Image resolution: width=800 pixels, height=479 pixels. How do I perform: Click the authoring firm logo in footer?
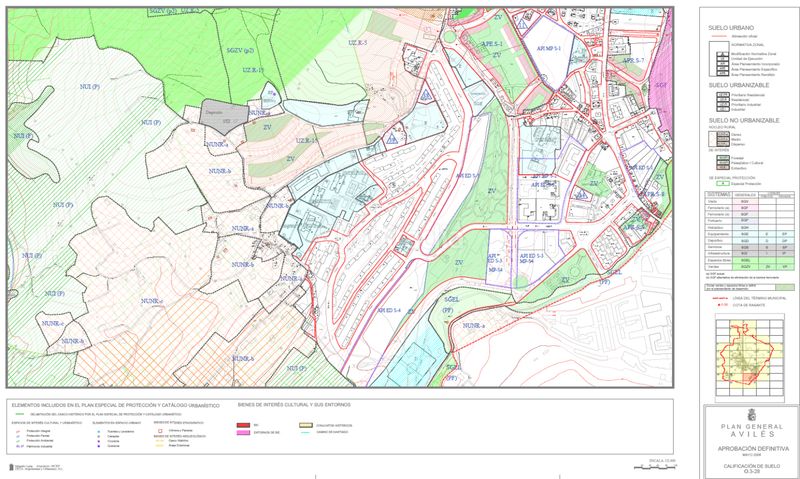click(x=12, y=467)
